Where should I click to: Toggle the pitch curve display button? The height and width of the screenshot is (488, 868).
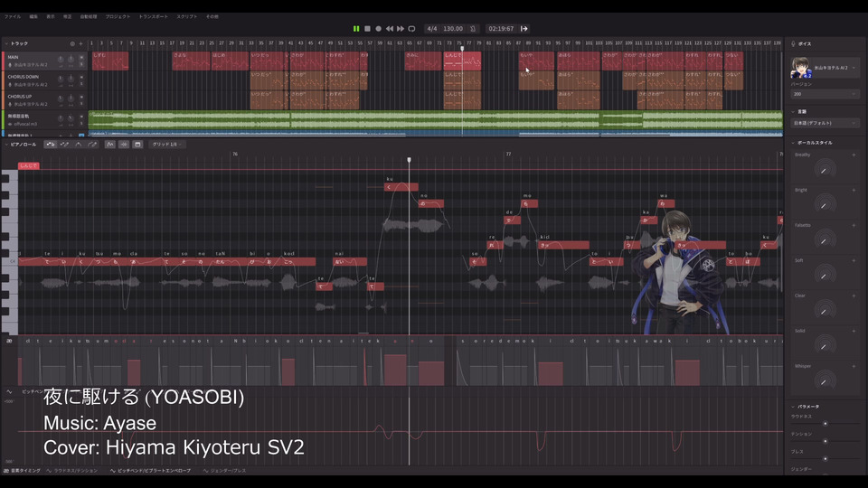click(109, 145)
